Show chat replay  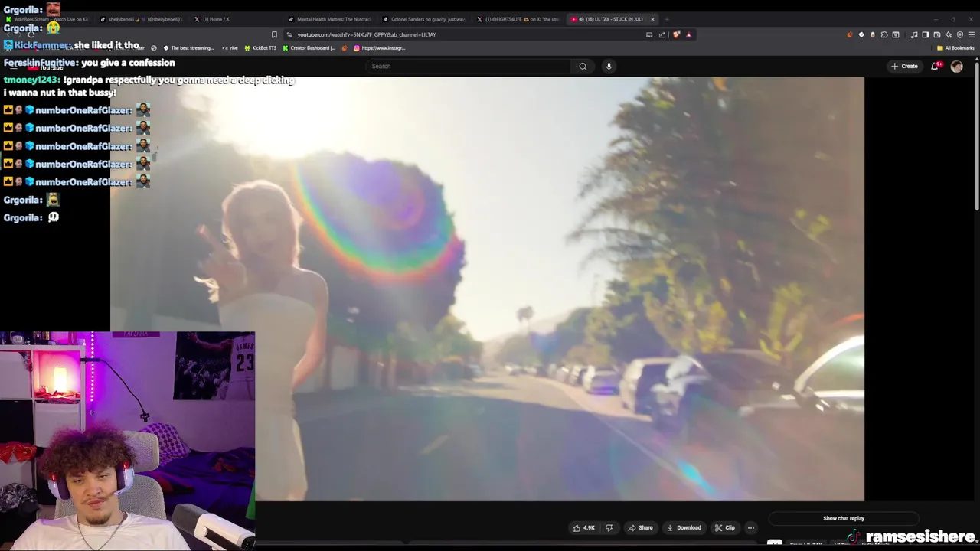point(844,518)
